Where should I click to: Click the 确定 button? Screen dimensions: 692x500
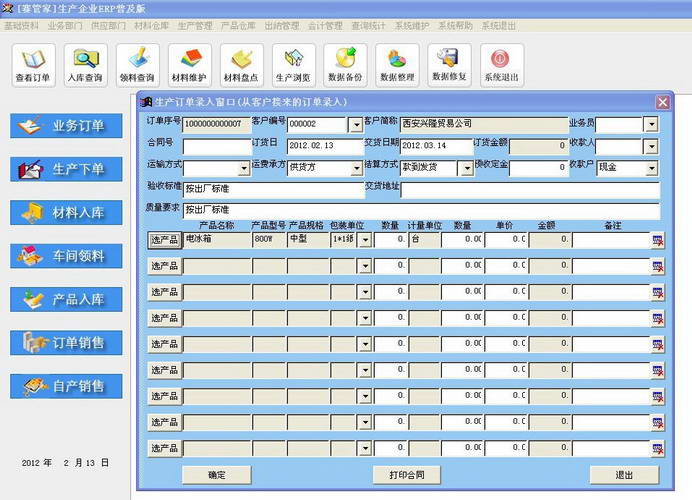click(217, 475)
